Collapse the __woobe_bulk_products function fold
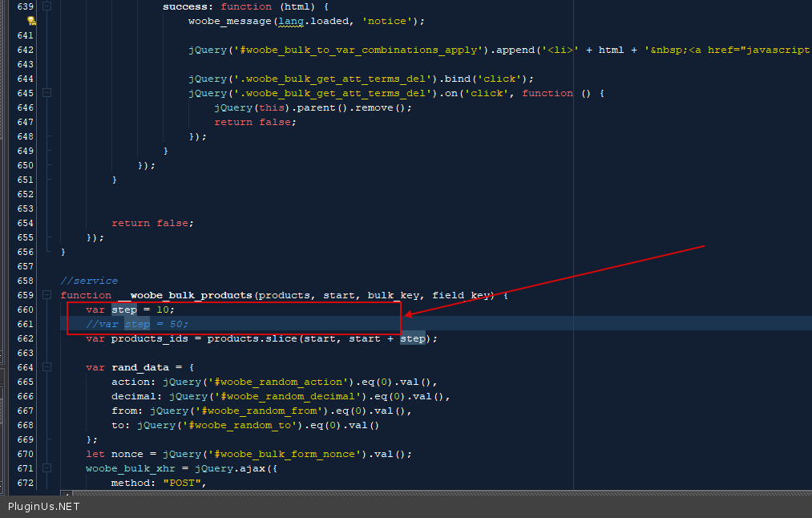Viewport: 812px width, 518px height. tap(47, 295)
